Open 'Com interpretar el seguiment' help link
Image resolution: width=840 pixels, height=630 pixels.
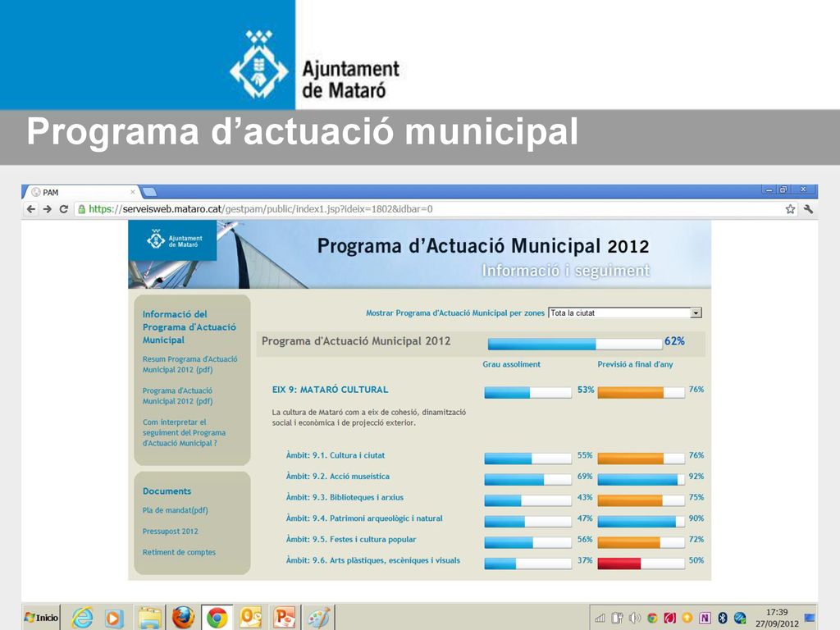click(x=184, y=432)
